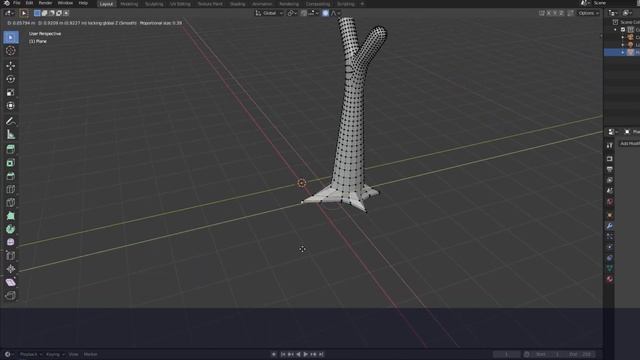Open the Marker menu in timeline
This screenshot has width=640, height=360.
click(x=91, y=354)
